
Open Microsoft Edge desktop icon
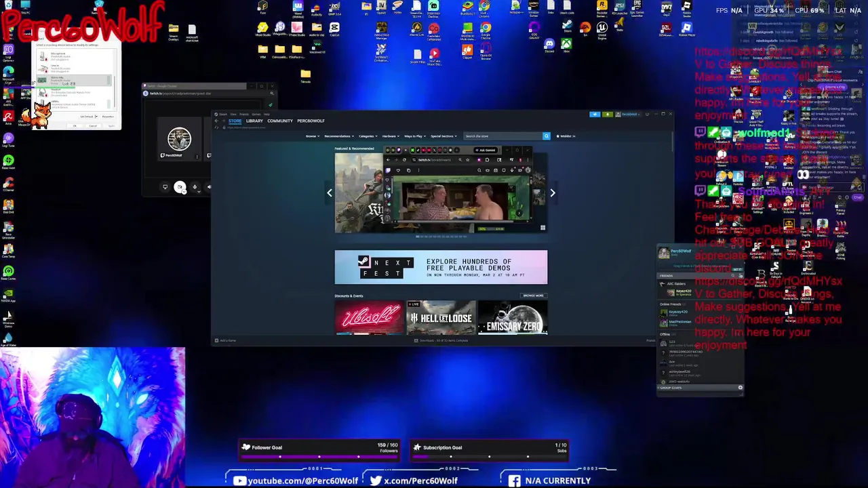9,73
